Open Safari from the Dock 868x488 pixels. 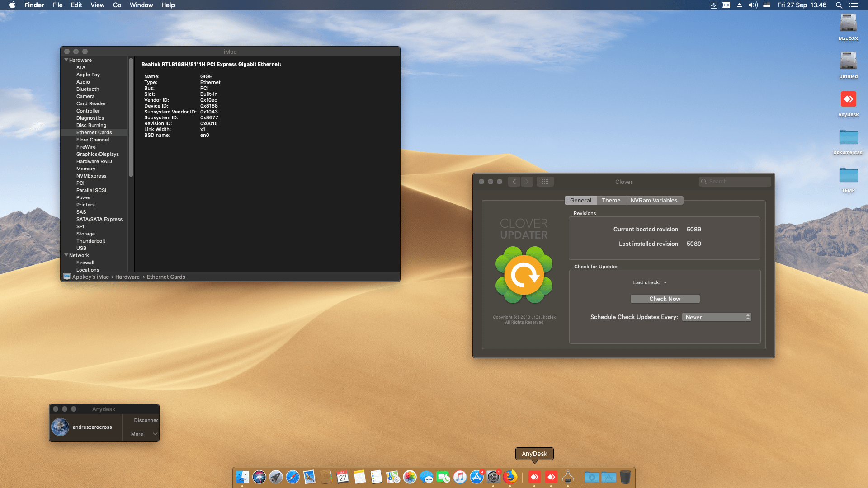(x=292, y=477)
